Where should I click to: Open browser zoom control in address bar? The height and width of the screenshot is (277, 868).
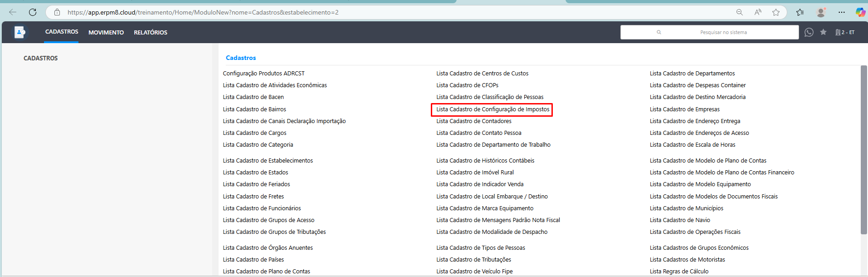click(739, 12)
